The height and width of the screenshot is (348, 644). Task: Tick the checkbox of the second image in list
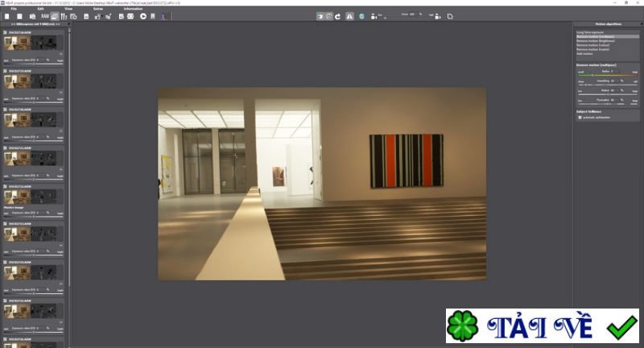point(5,71)
